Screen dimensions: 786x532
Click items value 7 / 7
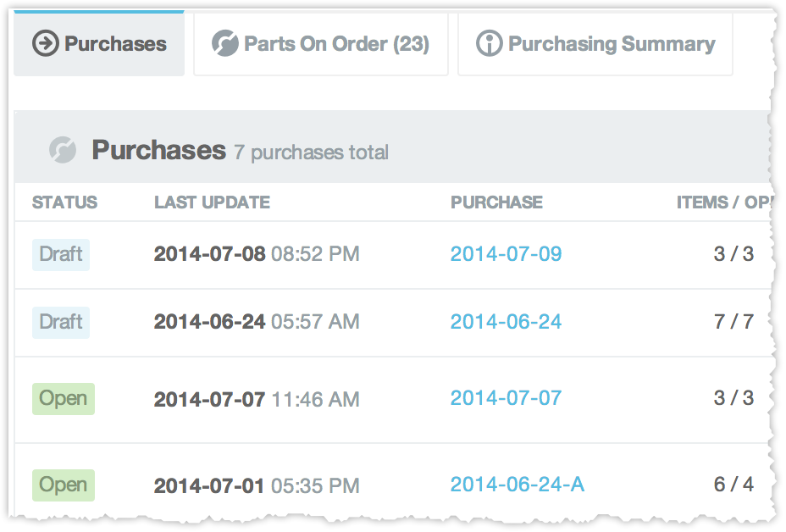pos(733,321)
